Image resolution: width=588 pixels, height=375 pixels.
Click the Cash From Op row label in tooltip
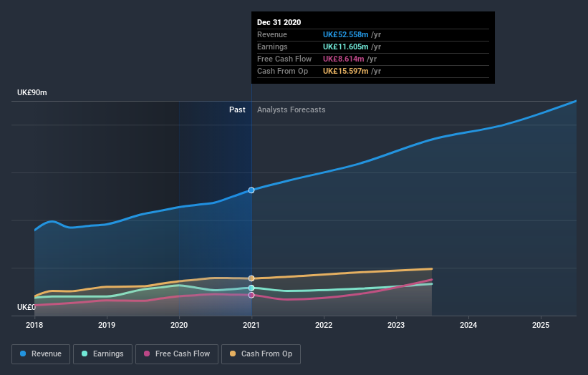(282, 71)
